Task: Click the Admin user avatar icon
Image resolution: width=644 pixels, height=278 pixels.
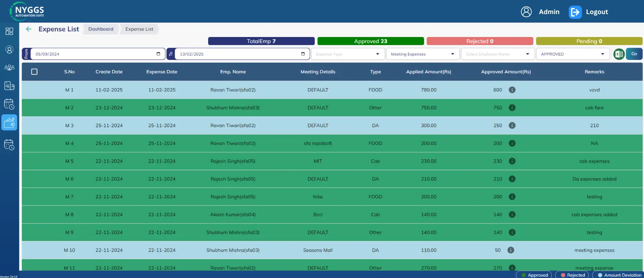Action: [x=526, y=12]
